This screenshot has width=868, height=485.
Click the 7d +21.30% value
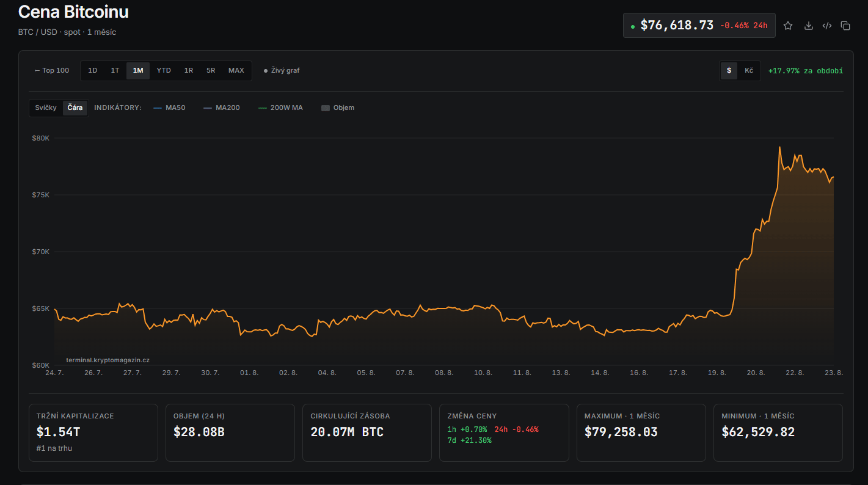pyautogui.click(x=469, y=440)
